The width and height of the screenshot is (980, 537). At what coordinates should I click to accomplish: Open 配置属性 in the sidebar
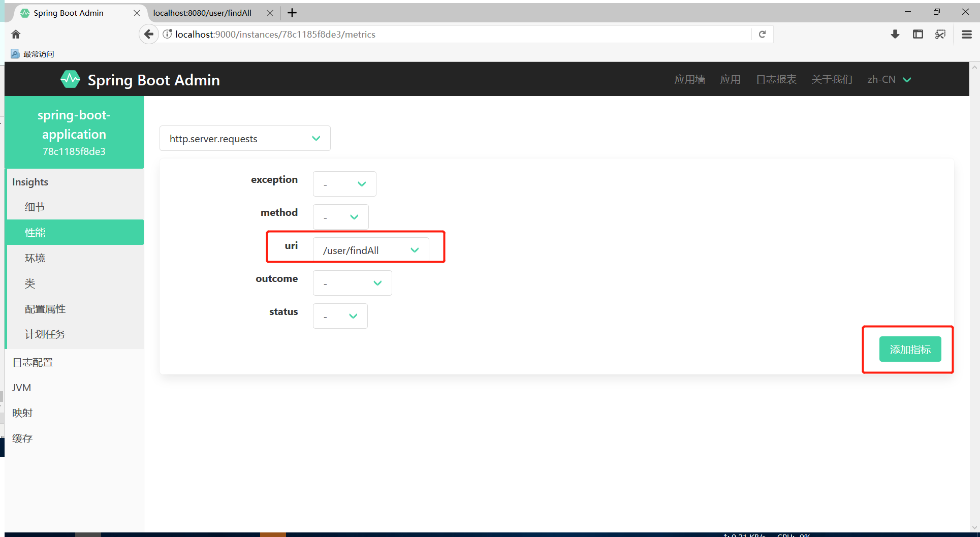point(75,308)
